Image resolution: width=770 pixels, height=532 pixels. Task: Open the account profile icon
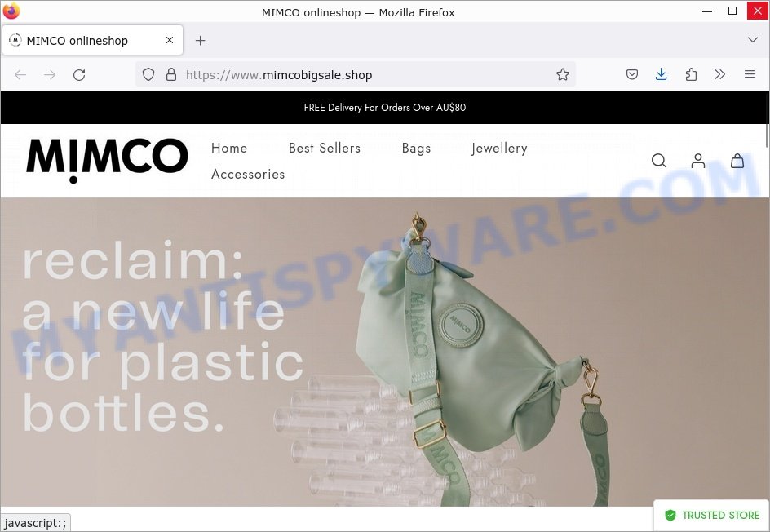[x=698, y=161]
